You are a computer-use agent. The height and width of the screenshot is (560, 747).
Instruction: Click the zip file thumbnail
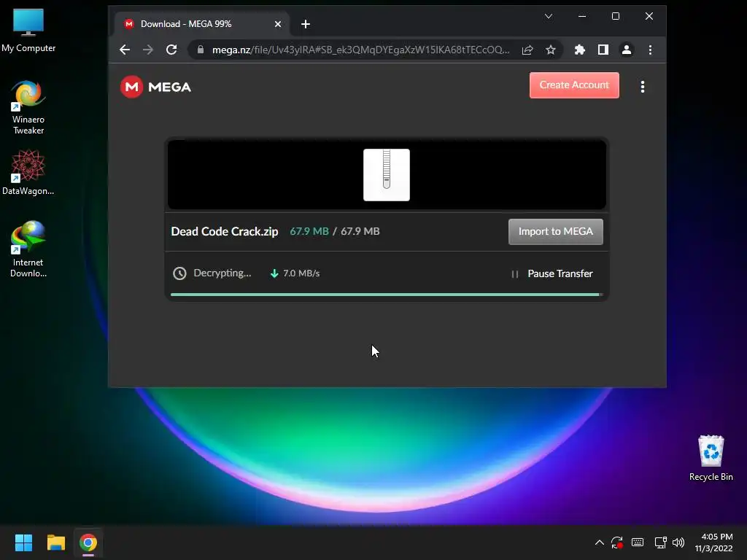click(x=387, y=175)
